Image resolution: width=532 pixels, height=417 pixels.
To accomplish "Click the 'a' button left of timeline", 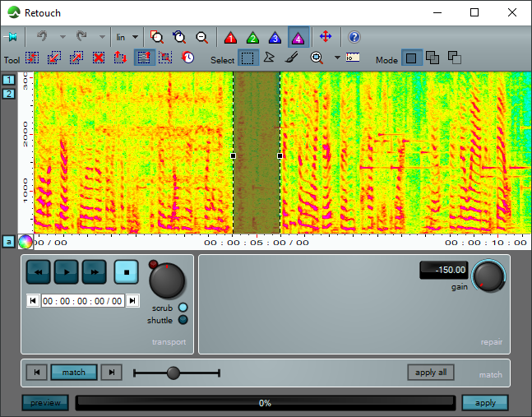I will point(9,242).
